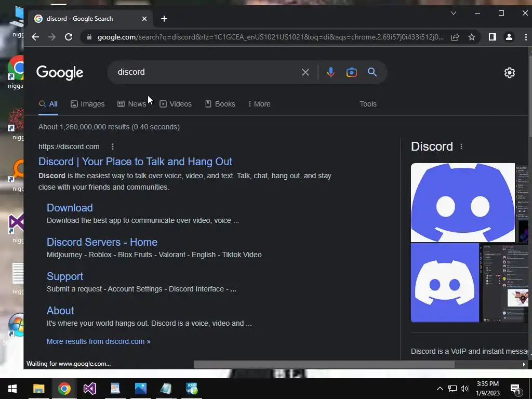Reload the current page
The height and width of the screenshot is (399, 532).
click(69, 37)
